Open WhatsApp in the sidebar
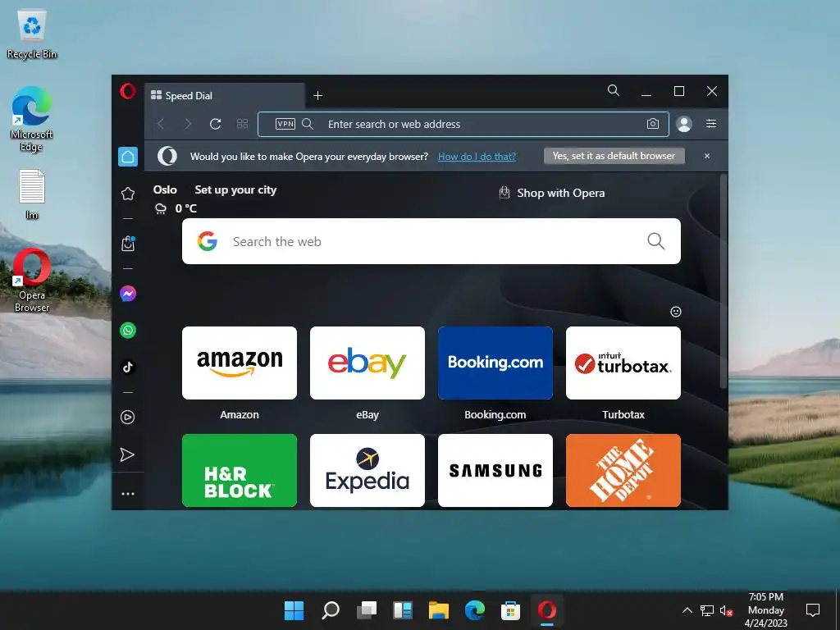The image size is (840, 630). [128, 331]
